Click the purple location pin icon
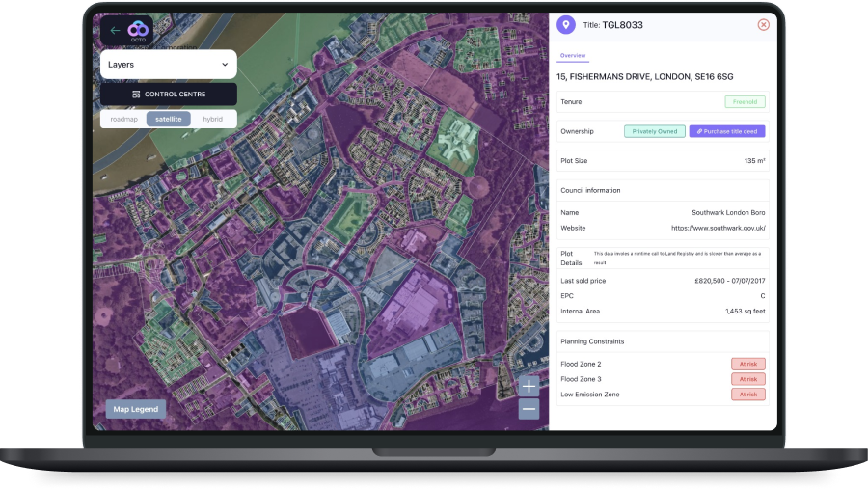Screen dimensions: 868x490 tap(566, 25)
